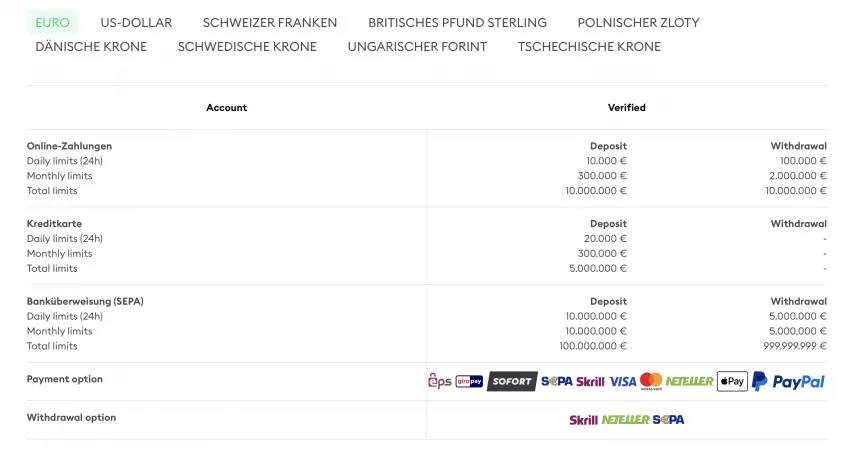The image size is (860, 451).
Task: Click the PayPal logo
Action: 789,381
